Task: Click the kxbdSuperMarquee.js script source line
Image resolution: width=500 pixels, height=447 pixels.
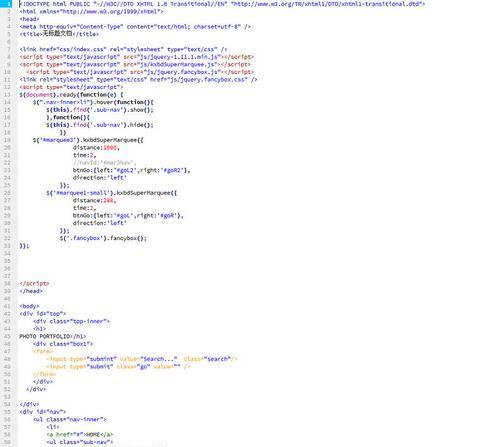Action: coord(135,64)
